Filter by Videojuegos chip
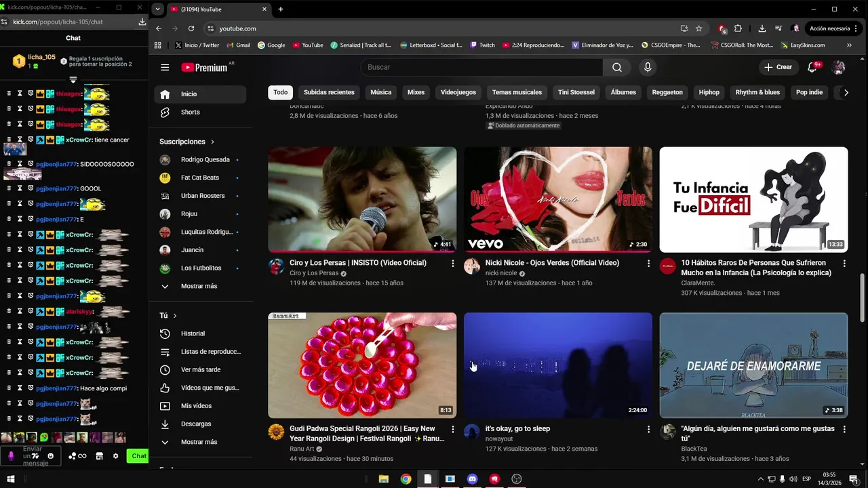Screen dimensions: 868x488 click(x=458, y=92)
